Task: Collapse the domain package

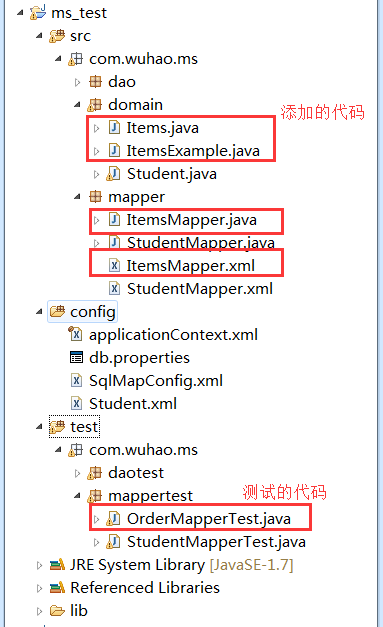Action: 78,105
